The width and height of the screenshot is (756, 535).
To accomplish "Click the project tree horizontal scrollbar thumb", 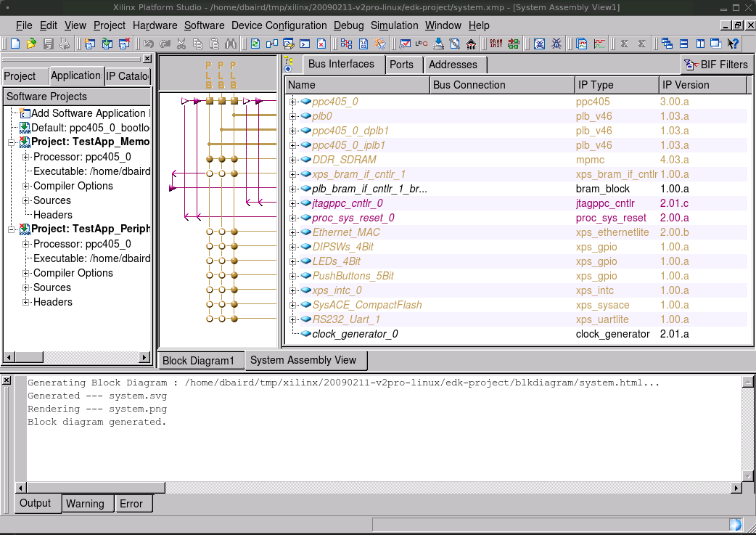I will pyautogui.click(x=29, y=357).
